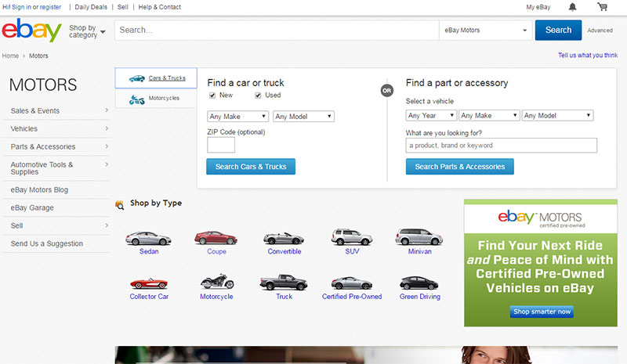
Task: Click Sell link in top bar
Action: pos(123,7)
